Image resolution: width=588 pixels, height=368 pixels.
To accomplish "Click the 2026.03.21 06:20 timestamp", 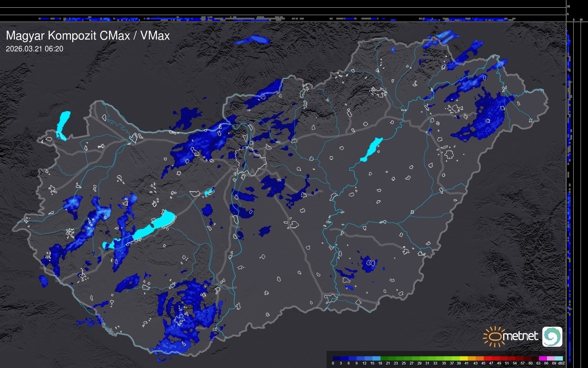I will (34, 49).
